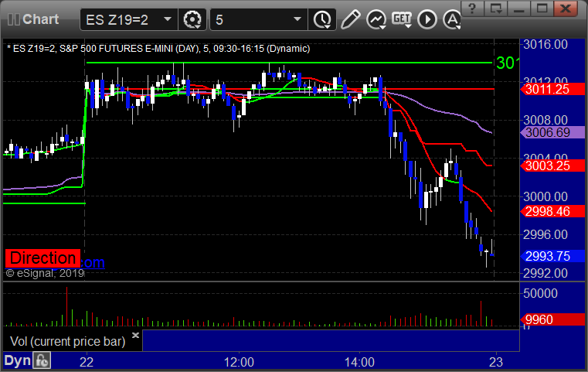Open the help question mark button
This screenshot has height=372, width=588.
[472, 9]
